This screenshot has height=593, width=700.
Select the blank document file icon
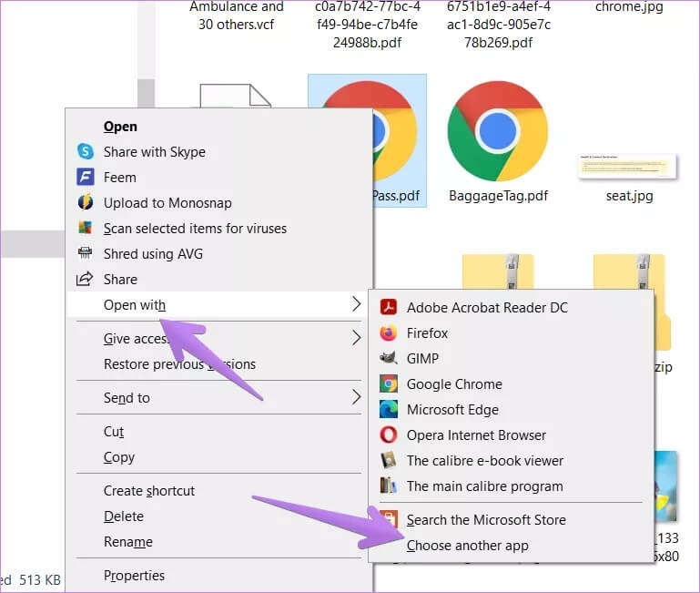(236, 96)
